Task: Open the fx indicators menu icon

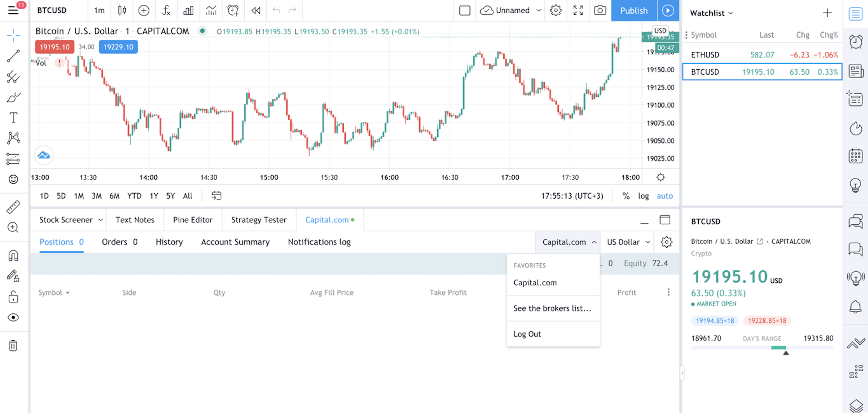Action: coord(166,10)
